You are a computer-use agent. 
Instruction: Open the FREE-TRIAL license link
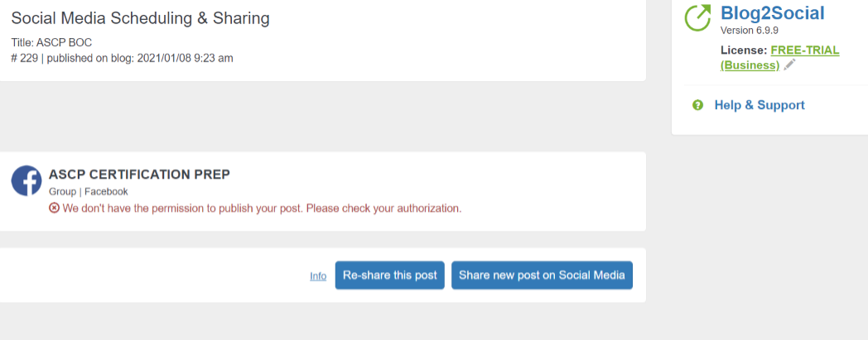[x=780, y=58]
